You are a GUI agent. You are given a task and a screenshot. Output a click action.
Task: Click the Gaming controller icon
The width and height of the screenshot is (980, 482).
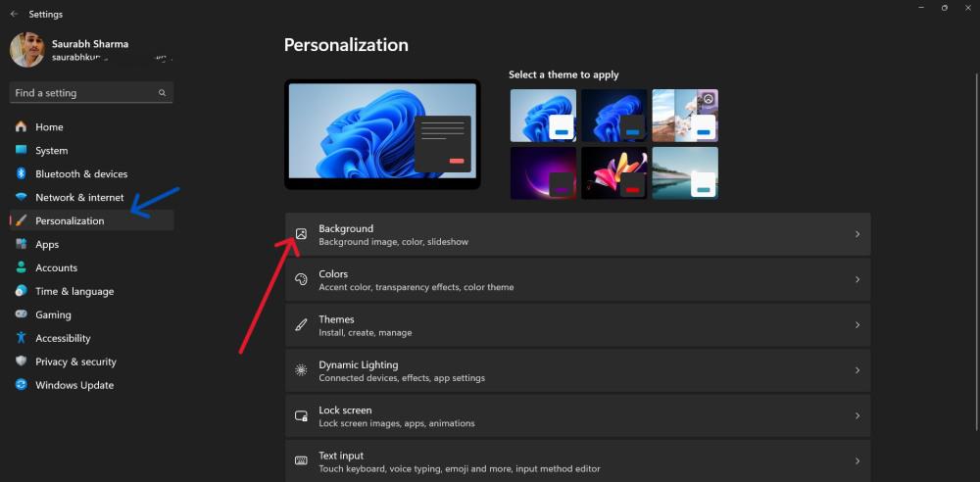(22, 314)
